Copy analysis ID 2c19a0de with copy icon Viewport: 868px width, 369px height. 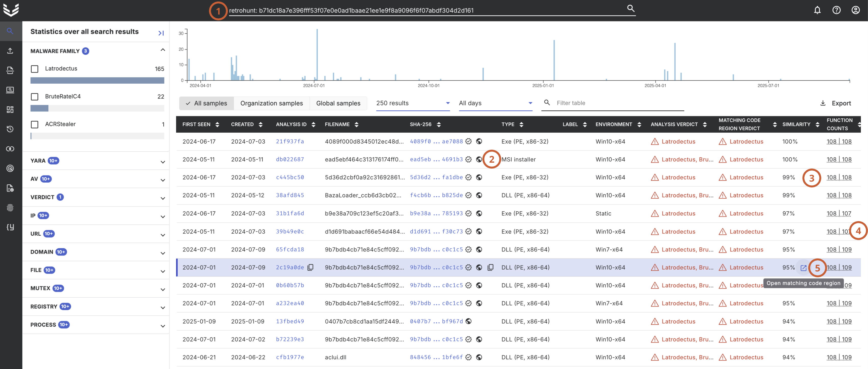coord(311,268)
